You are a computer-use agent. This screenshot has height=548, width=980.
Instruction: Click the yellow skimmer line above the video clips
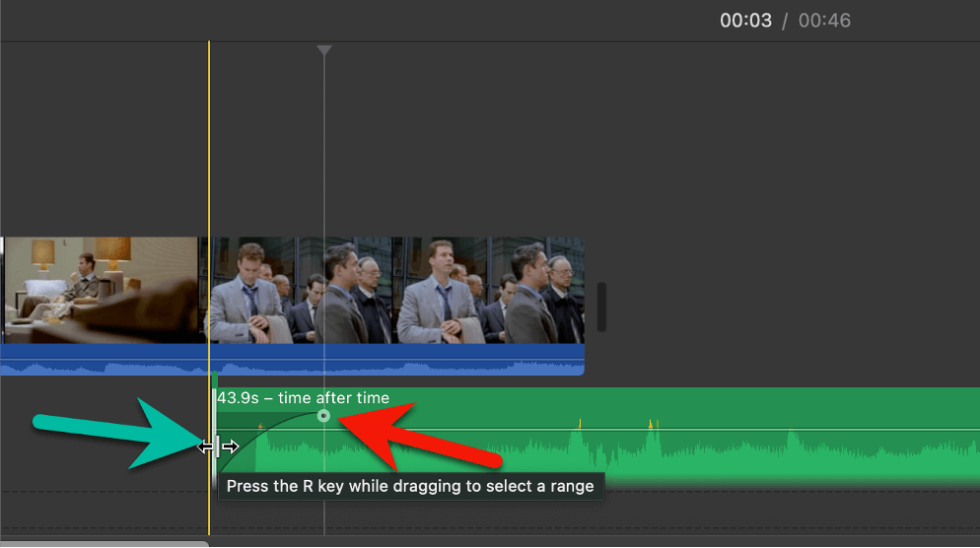tap(209, 137)
